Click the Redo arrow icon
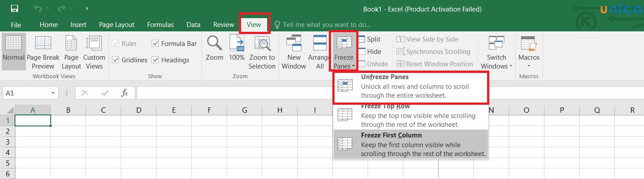This screenshot has width=644, height=179. pyautogui.click(x=62, y=9)
